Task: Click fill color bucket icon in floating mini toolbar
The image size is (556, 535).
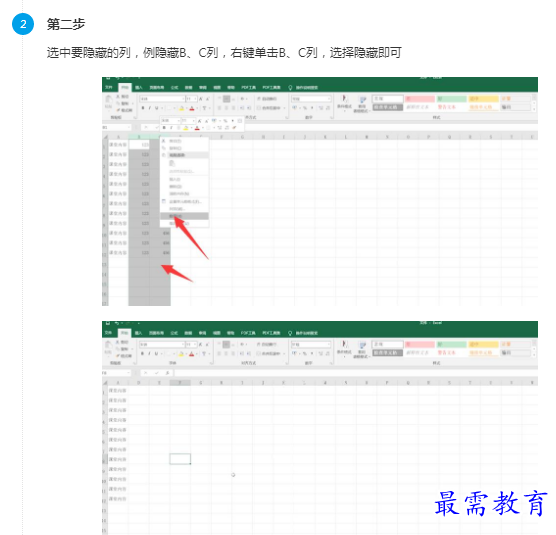Action: coord(186,128)
